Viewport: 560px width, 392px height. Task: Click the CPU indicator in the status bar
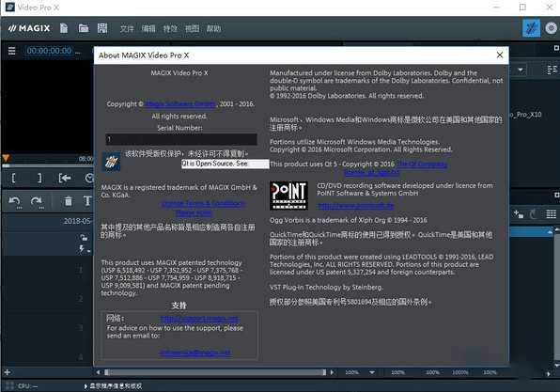[x=27, y=386]
